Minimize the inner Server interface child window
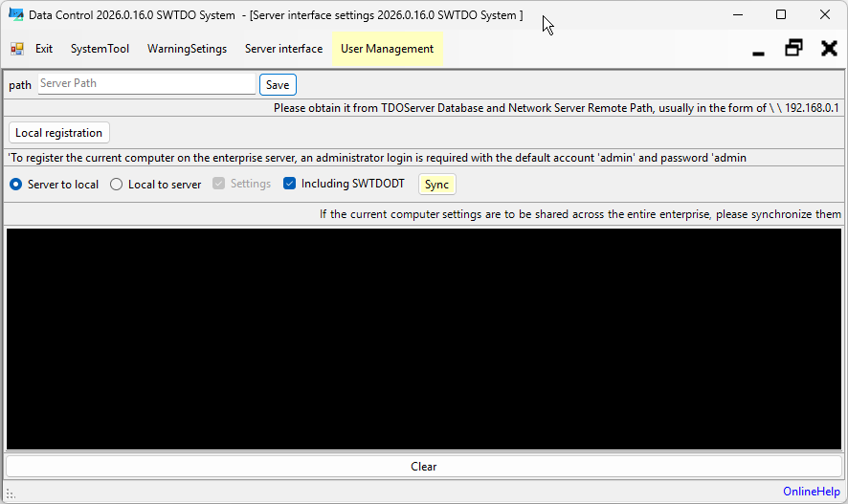This screenshot has height=504, width=848. (758, 50)
